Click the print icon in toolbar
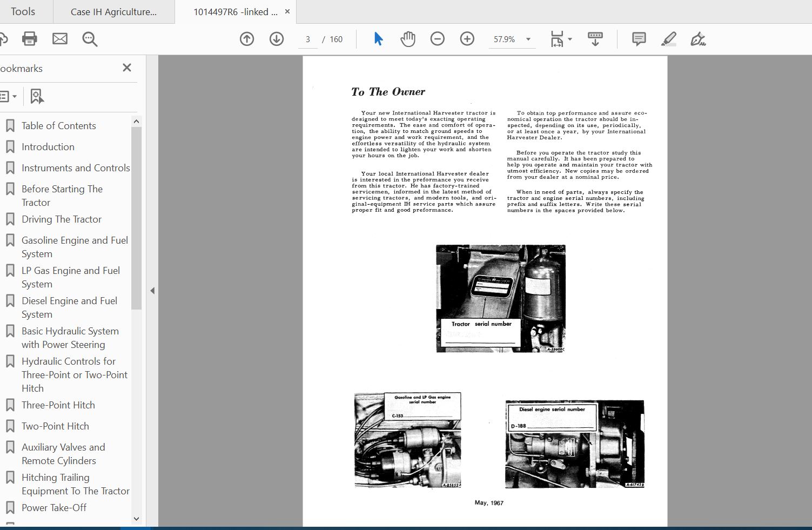This screenshot has height=530, width=812. pyautogui.click(x=30, y=39)
